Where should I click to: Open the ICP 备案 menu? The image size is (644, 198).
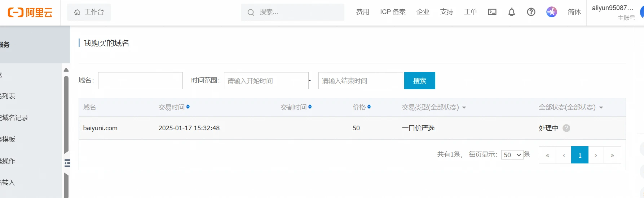coord(393,12)
